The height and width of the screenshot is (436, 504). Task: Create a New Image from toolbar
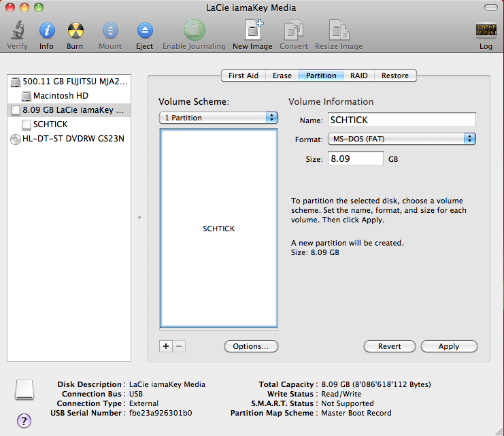(x=252, y=31)
